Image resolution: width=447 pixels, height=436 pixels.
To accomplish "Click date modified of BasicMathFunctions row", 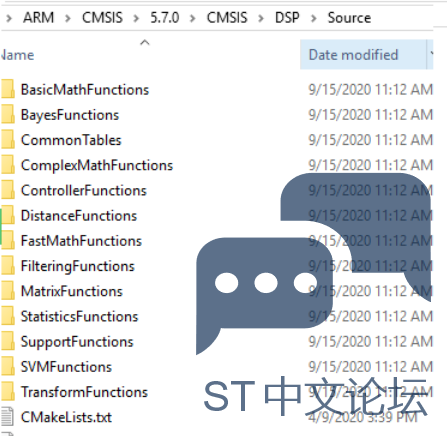I will coord(371,90).
